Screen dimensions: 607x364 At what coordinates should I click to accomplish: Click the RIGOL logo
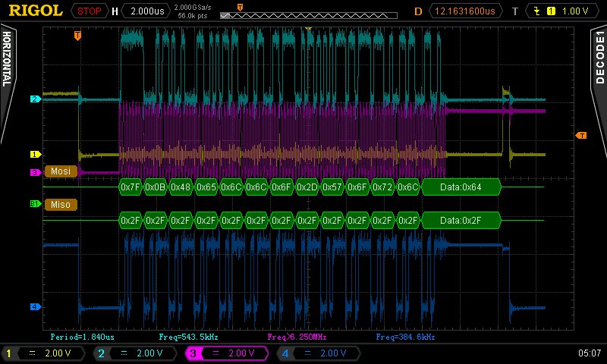coord(35,11)
